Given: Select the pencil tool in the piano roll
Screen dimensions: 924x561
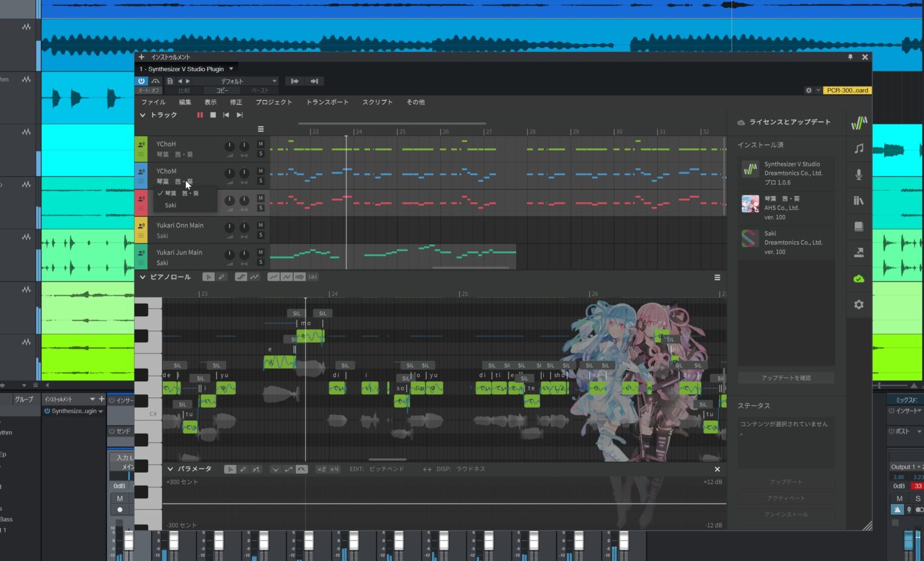Looking at the screenshot, I should [x=221, y=277].
